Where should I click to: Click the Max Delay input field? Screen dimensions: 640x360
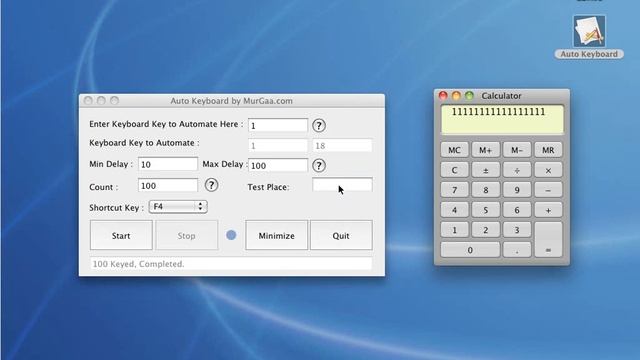pos(278,165)
